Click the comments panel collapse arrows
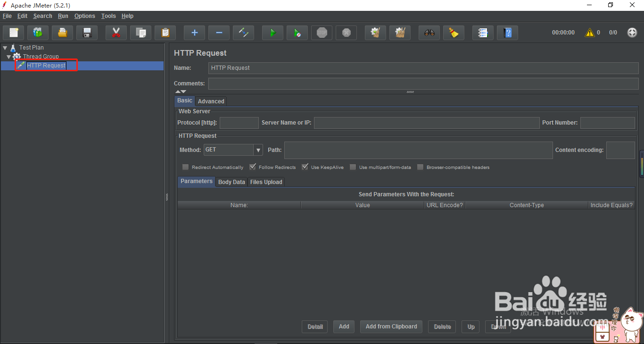This screenshot has height=344, width=644. point(181,92)
